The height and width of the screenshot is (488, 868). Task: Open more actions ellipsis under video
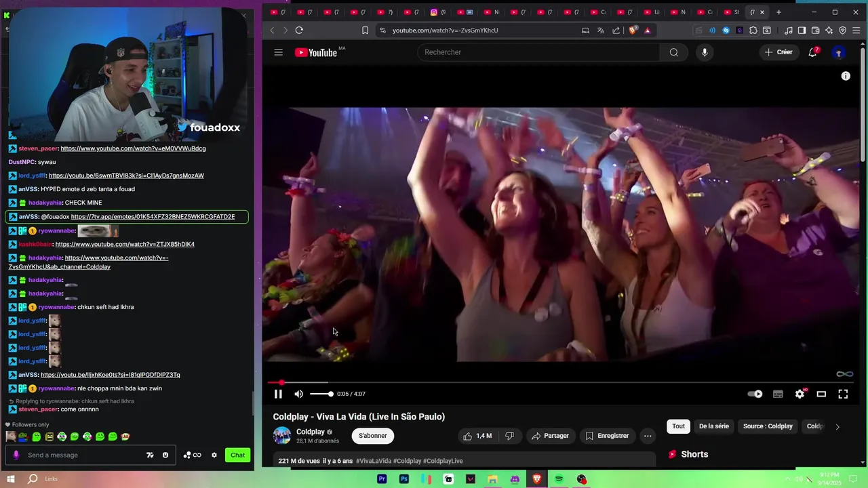pos(648,436)
